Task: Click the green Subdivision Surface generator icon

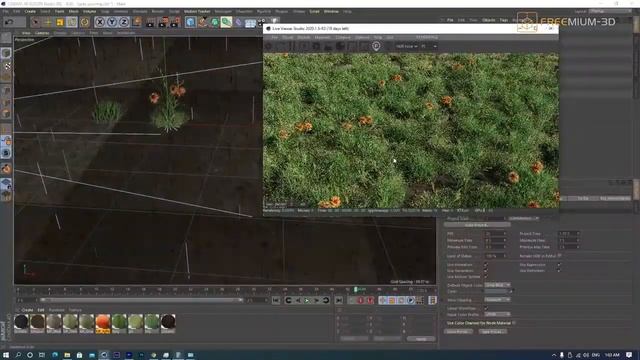Action: [x=215, y=22]
